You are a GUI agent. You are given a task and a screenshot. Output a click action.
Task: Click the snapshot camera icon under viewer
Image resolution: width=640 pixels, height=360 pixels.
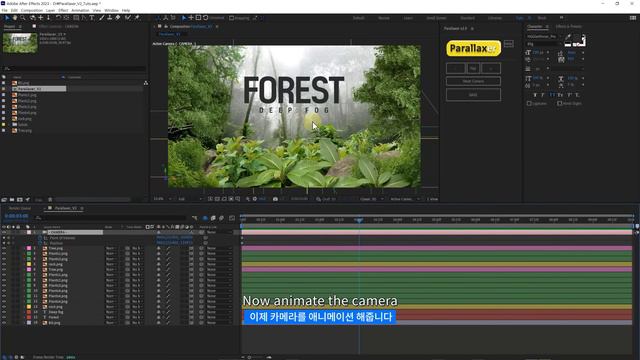(x=275, y=199)
